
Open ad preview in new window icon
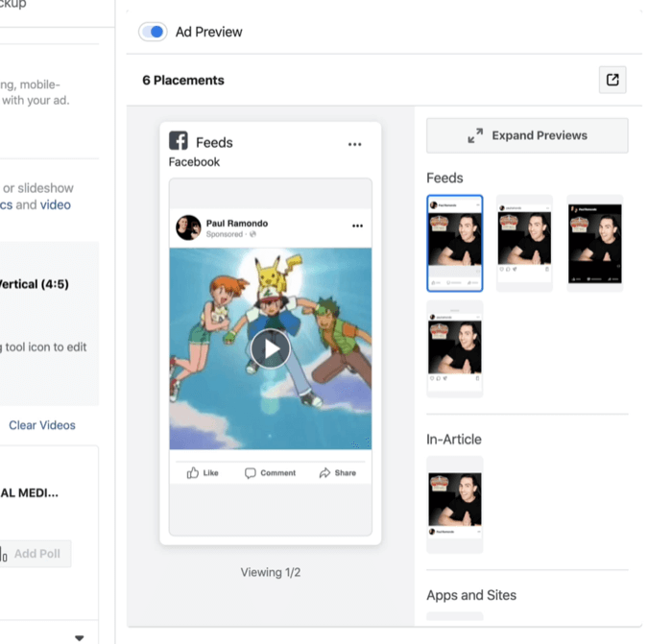click(612, 80)
